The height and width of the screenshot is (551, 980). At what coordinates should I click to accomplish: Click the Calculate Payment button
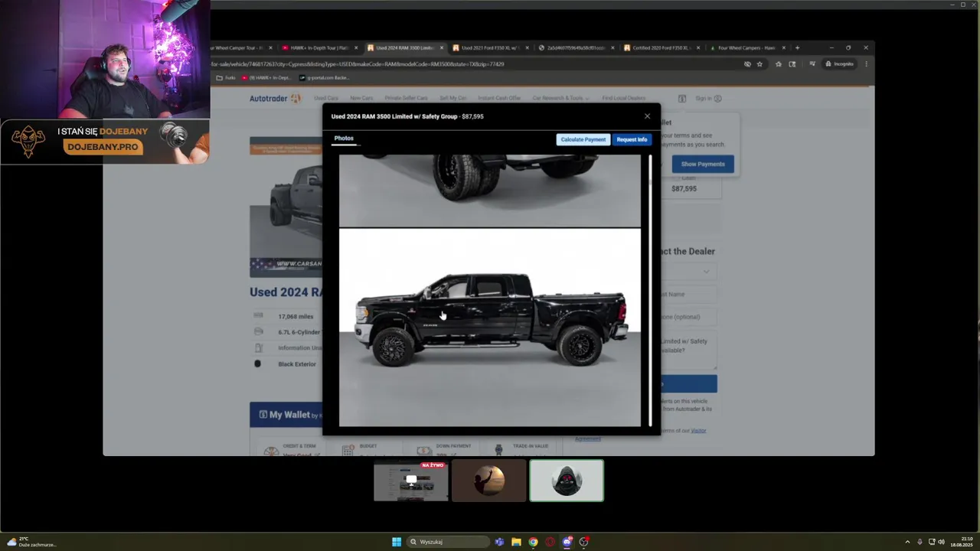pyautogui.click(x=583, y=139)
